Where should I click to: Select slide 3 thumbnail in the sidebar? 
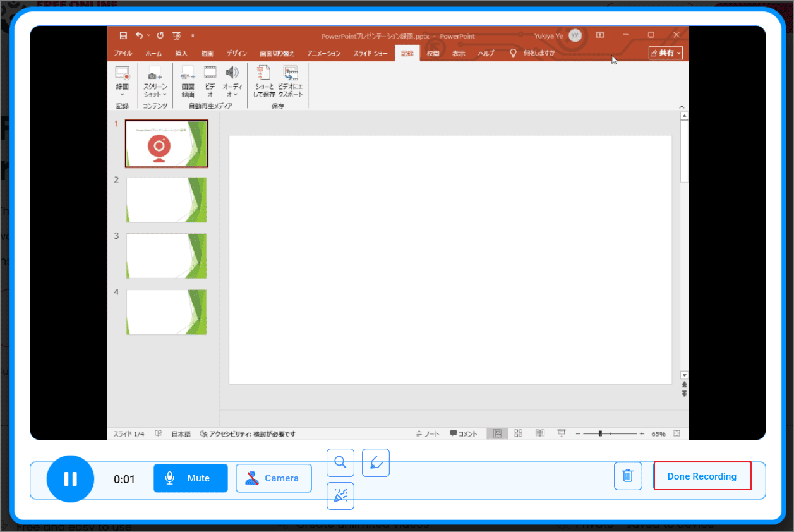click(x=166, y=255)
